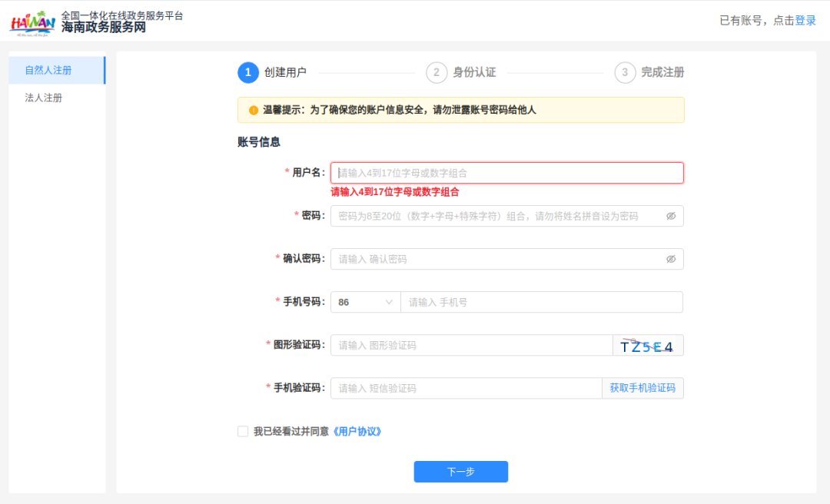Open the 86 country code dropdown
Viewport: 830px width, 504px height.
click(366, 302)
